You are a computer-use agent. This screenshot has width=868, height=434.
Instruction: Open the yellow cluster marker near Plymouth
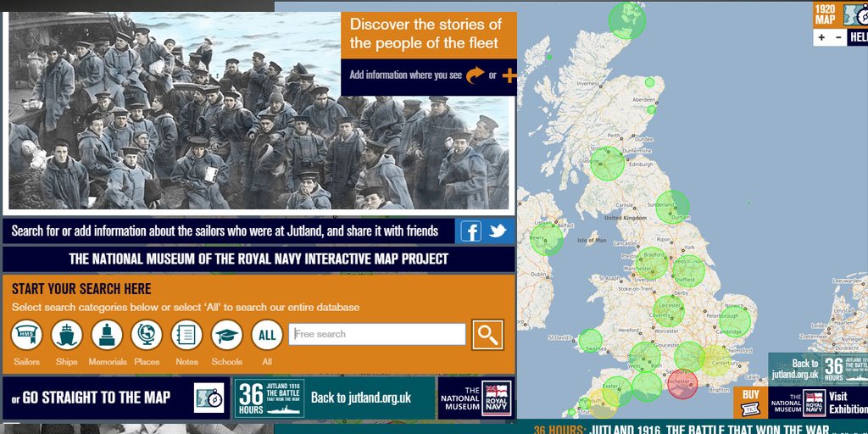(603, 403)
